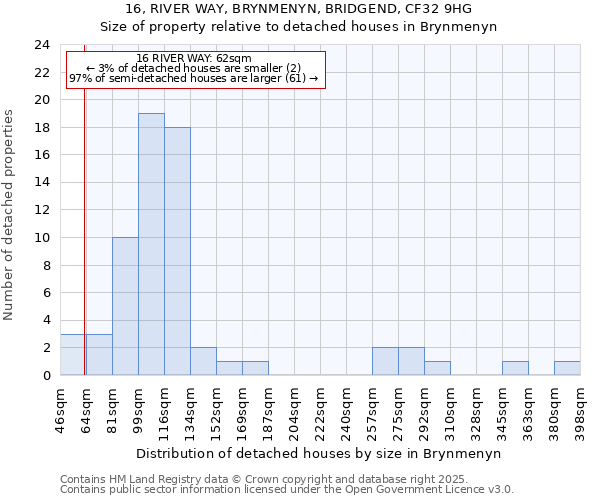
Task: Click the histogram bar starting at 134sqm
Action: tap(204, 361)
